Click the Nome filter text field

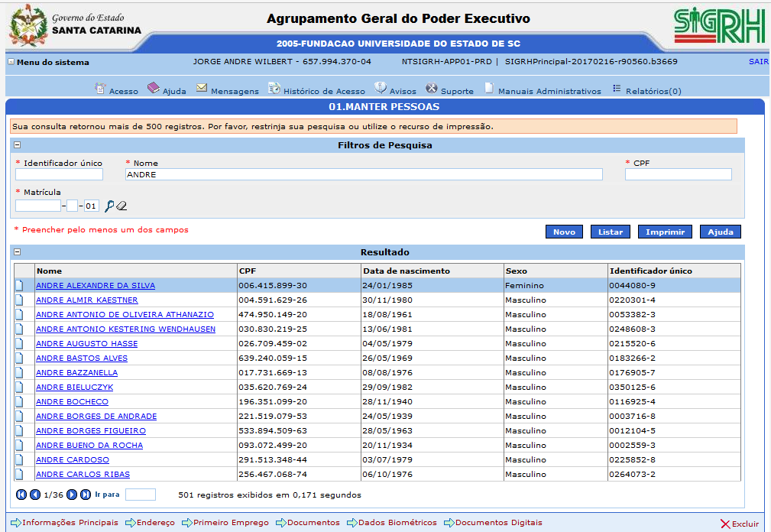tap(364, 174)
